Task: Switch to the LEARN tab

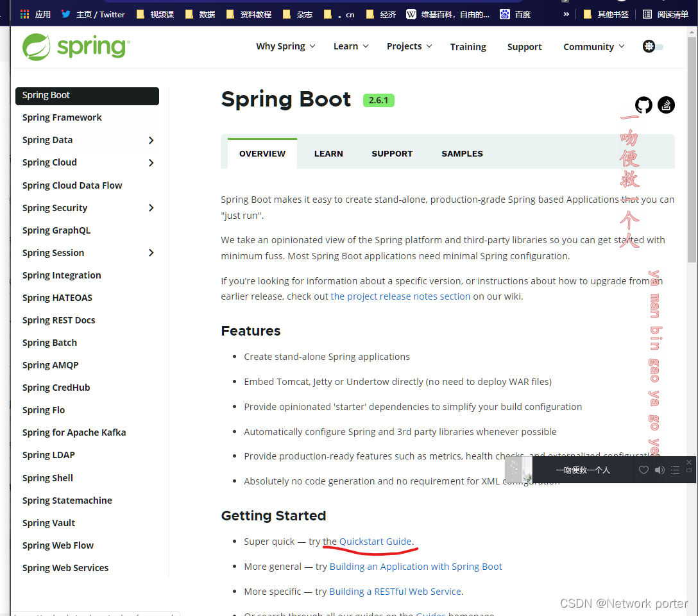Action: tap(328, 153)
